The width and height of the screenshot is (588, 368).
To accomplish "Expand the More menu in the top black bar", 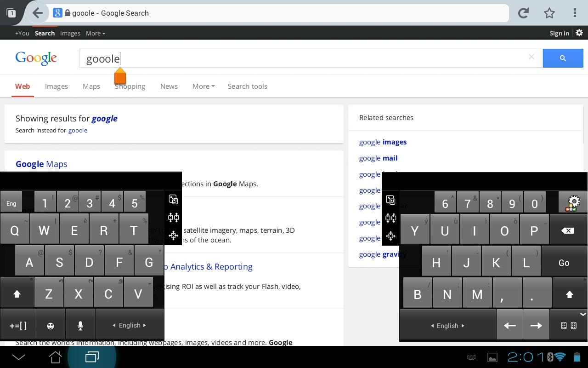I will coord(96,33).
